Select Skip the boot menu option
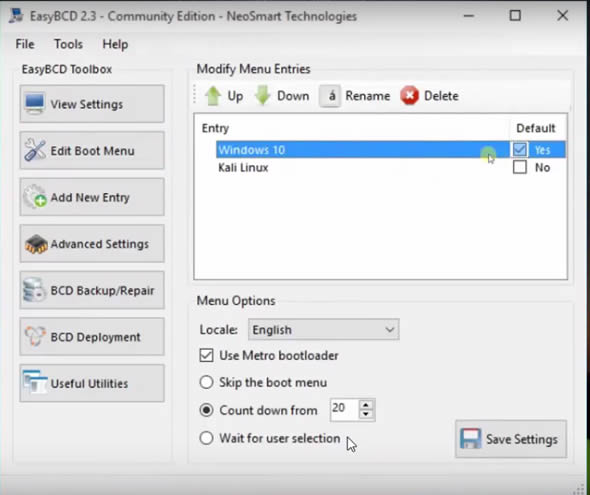The width and height of the screenshot is (590, 495). coord(206,382)
